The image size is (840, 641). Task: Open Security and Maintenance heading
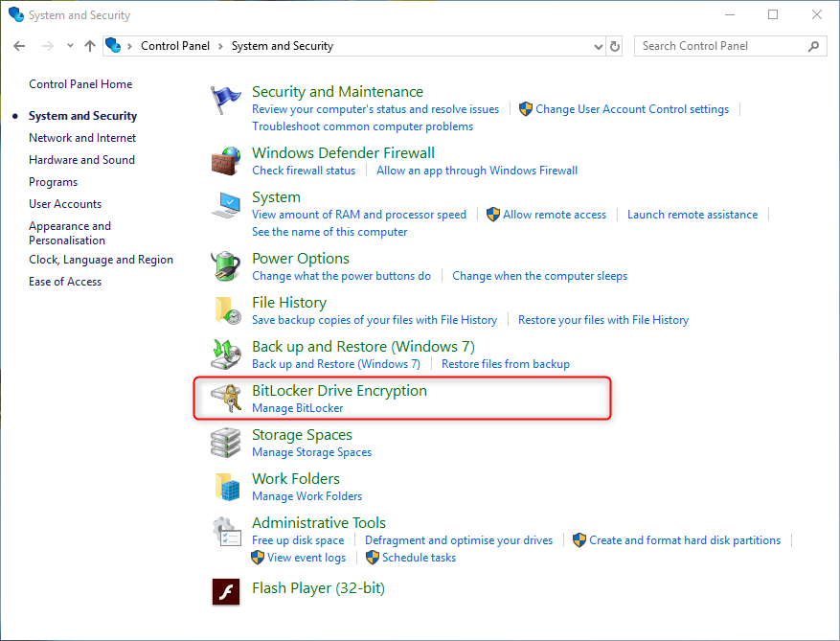pos(337,92)
